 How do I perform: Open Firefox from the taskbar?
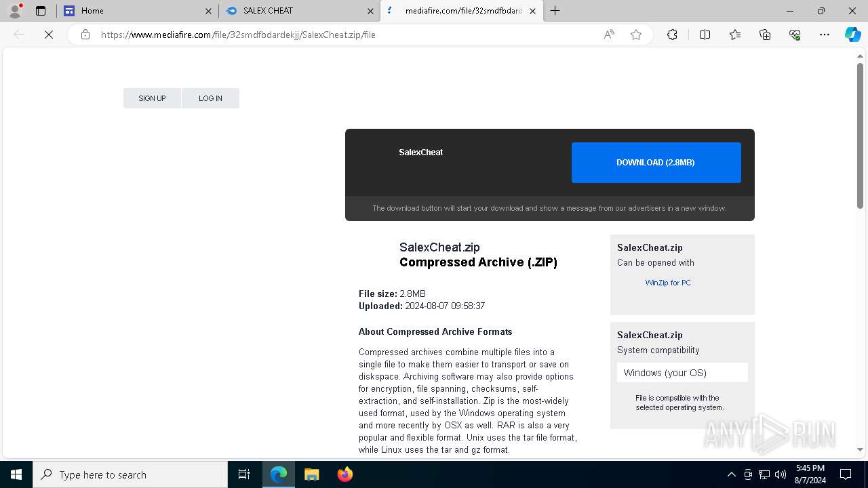344,474
